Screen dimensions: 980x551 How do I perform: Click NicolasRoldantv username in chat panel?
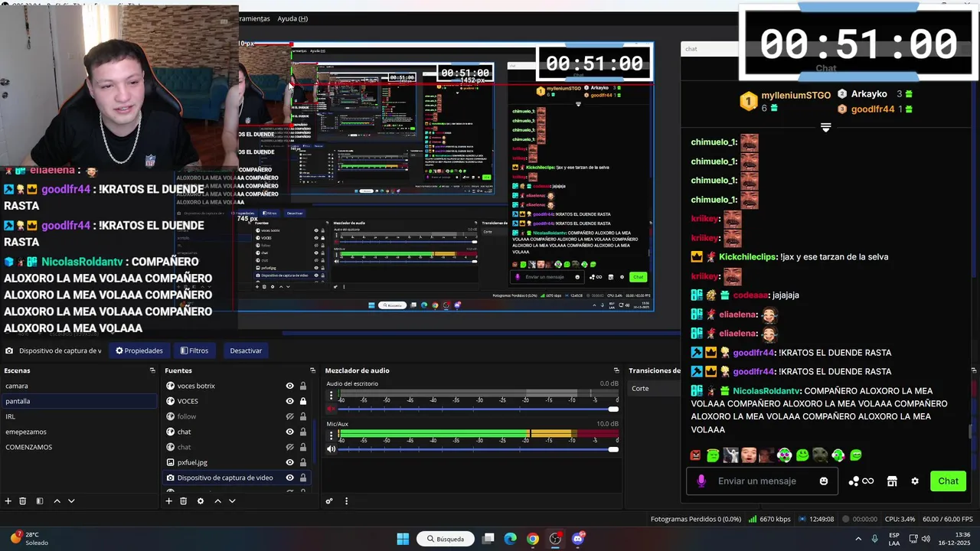[766, 390]
